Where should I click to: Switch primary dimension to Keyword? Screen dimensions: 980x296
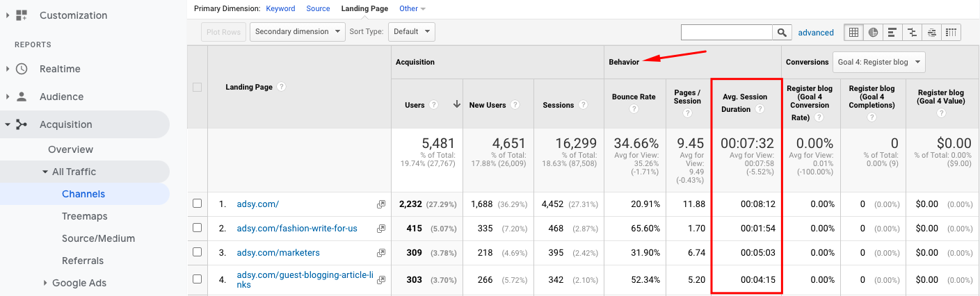[280, 8]
